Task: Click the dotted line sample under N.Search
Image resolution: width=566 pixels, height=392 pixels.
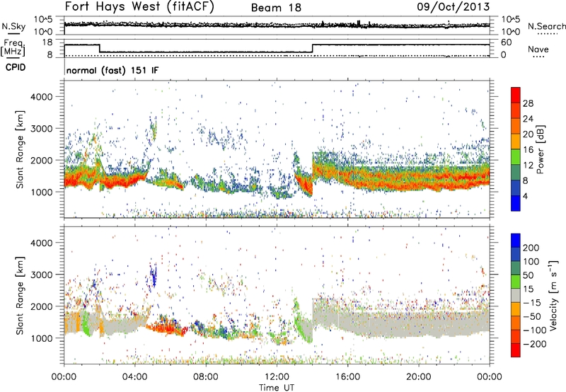Action: pos(548,34)
